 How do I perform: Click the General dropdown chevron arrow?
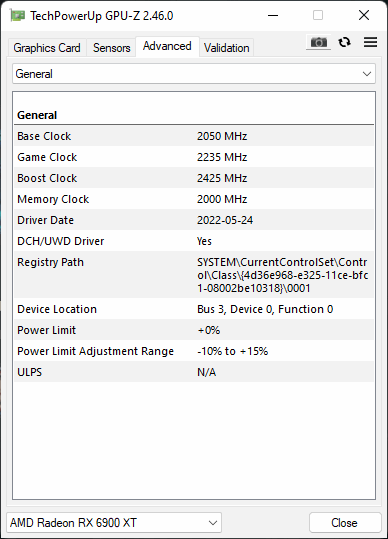367,74
